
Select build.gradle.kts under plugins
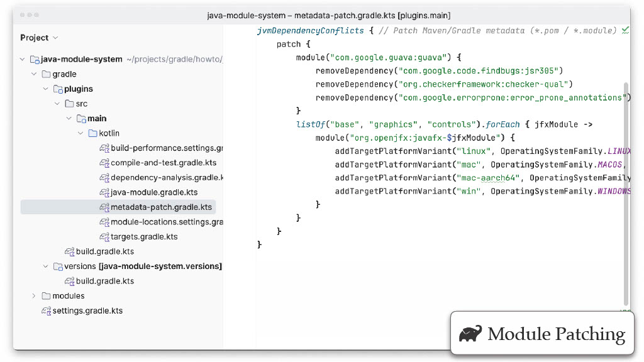[x=105, y=251]
